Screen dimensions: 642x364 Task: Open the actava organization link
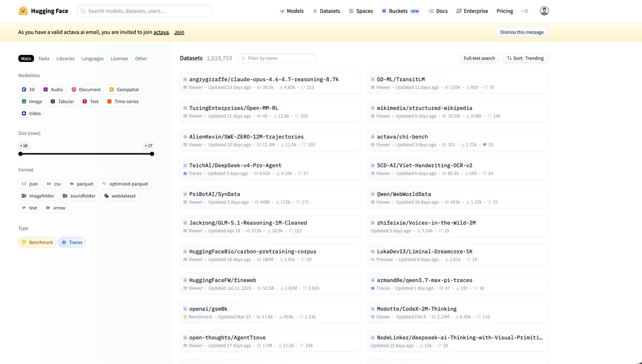161,32
